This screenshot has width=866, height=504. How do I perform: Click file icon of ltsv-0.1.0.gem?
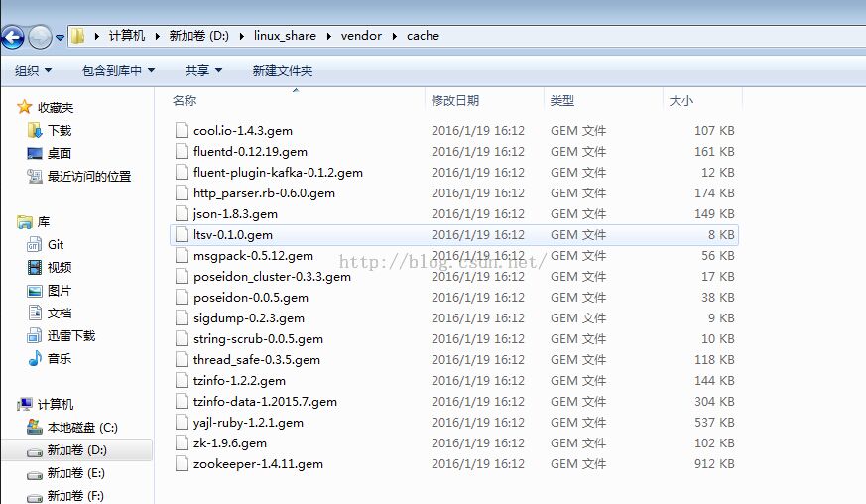point(182,235)
